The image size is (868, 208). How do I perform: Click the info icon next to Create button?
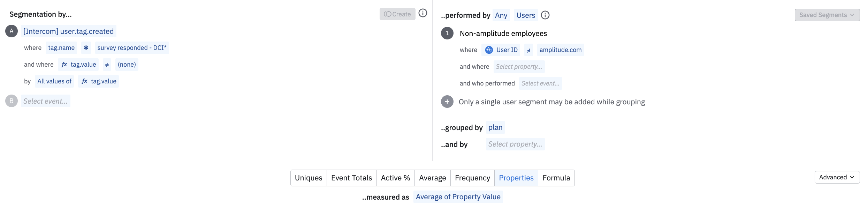422,13
